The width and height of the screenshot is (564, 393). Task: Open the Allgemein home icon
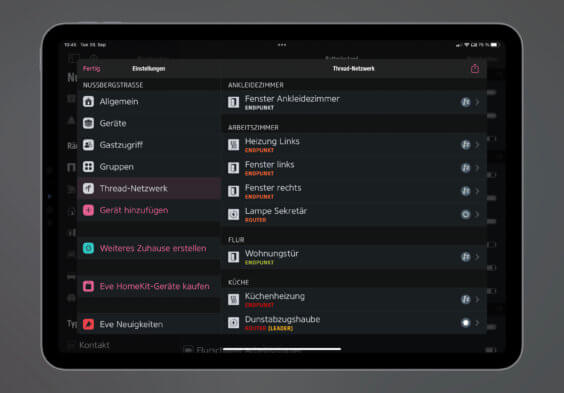pos(88,101)
